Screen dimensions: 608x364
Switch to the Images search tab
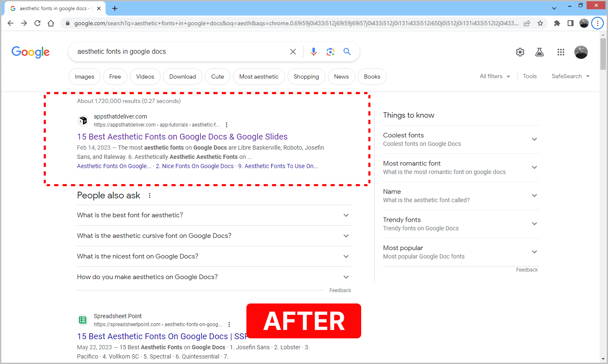click(x=84, y=76)
